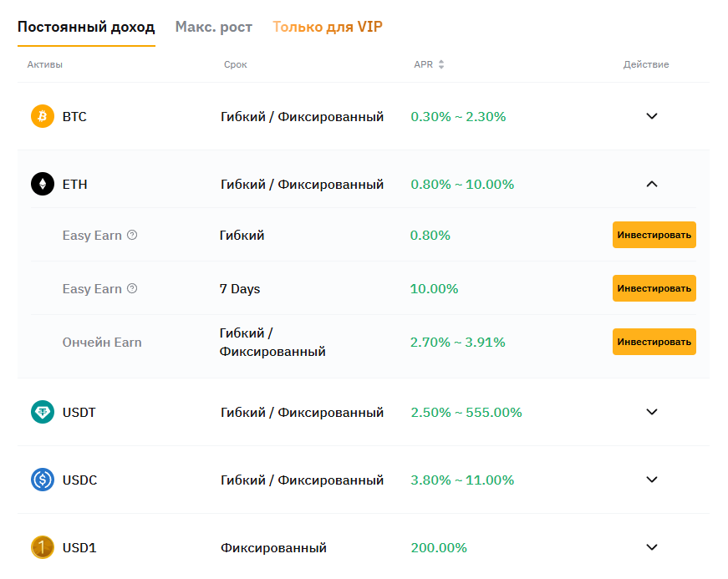The width and height of the screenshot is (728, 579).
Task: Switch to the Макс. рост tab
Action: 213,27
